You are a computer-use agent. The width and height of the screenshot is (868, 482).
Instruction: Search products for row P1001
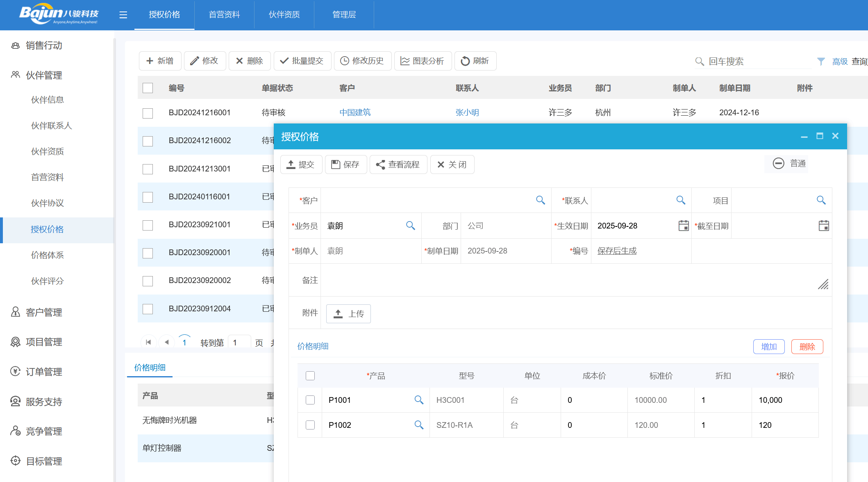[x=418, y=400]
